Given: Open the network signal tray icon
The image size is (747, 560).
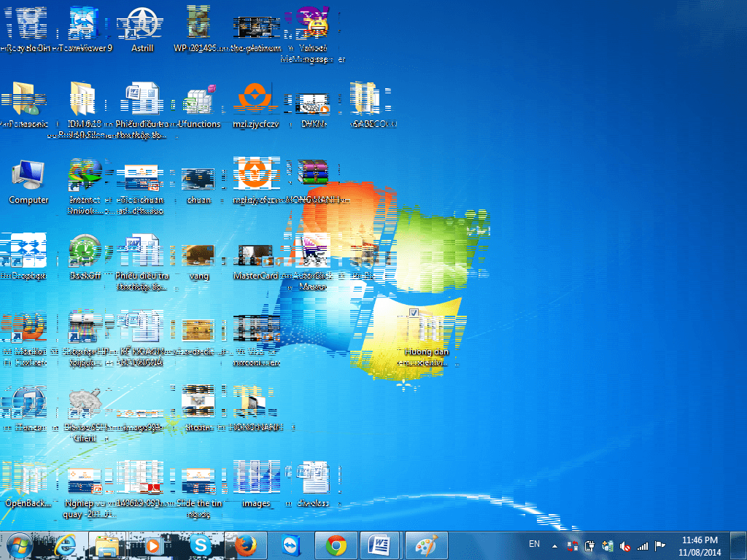Looking at the screenshot, I should click(x=643, y=545).
